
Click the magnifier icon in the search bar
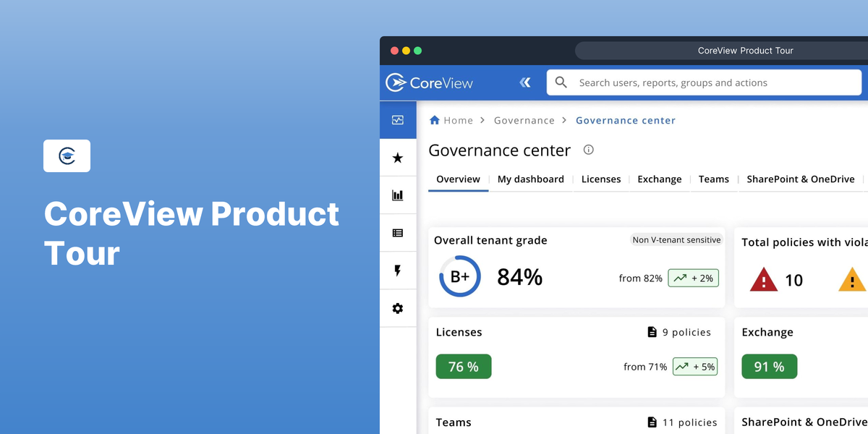(x=561, y=82)
